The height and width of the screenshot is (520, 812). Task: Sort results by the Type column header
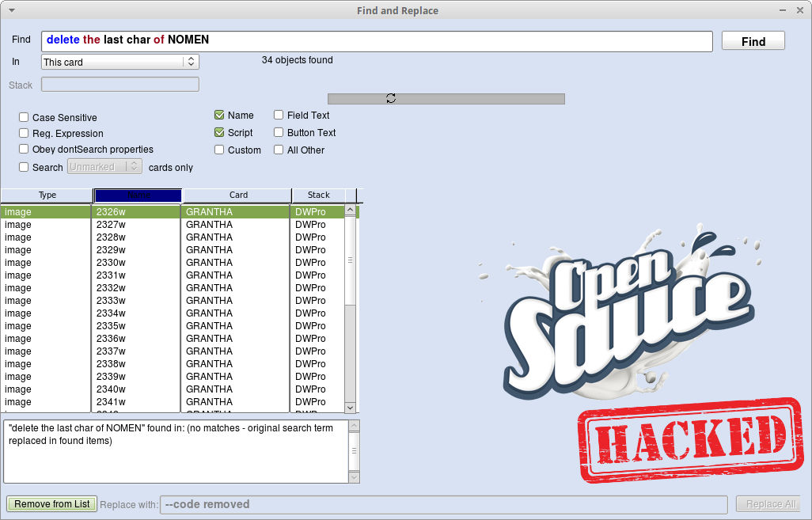click(47, 195)
